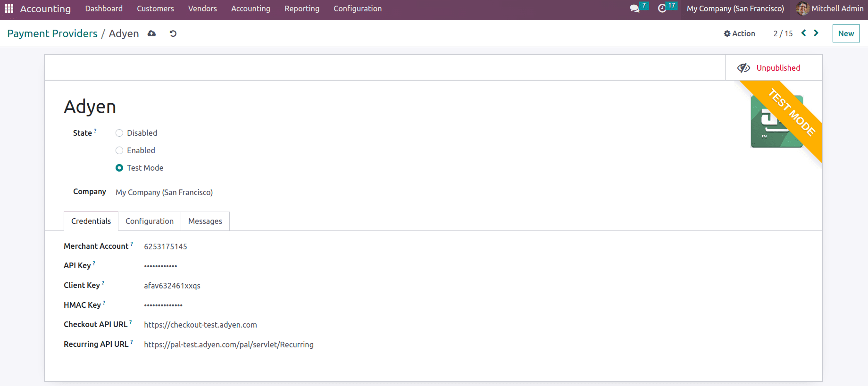Click State field help question mark
The height and width of the screenshot is (386, 868).
(95, 130)
